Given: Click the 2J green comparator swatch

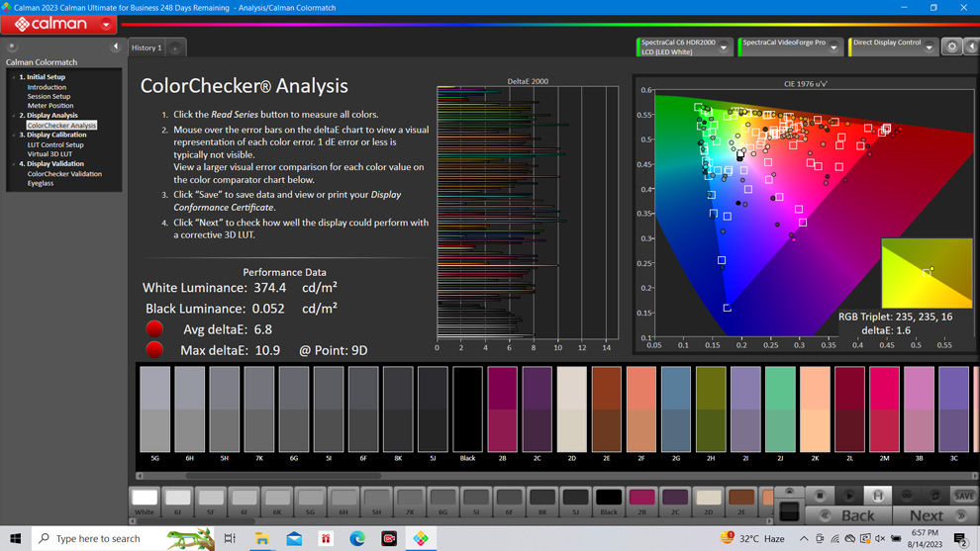Looking at the screenshot, I should [x=780, y=410].
